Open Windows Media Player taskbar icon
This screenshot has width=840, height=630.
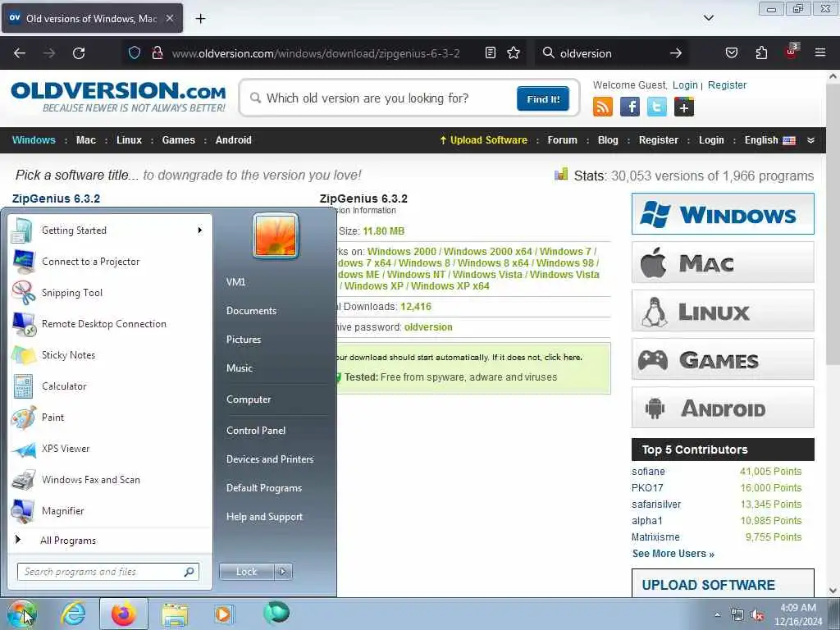[223, 614]
